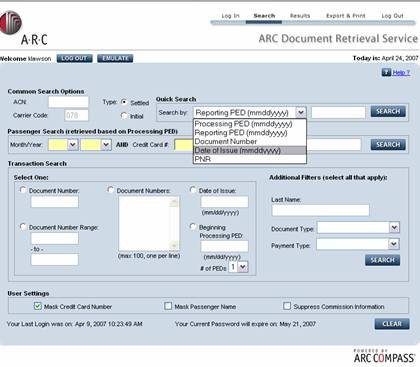This screenshot has height=367, width=420.
Task: Go to the Log In tab
Action: pyautogui.click(x=230, y=16)
